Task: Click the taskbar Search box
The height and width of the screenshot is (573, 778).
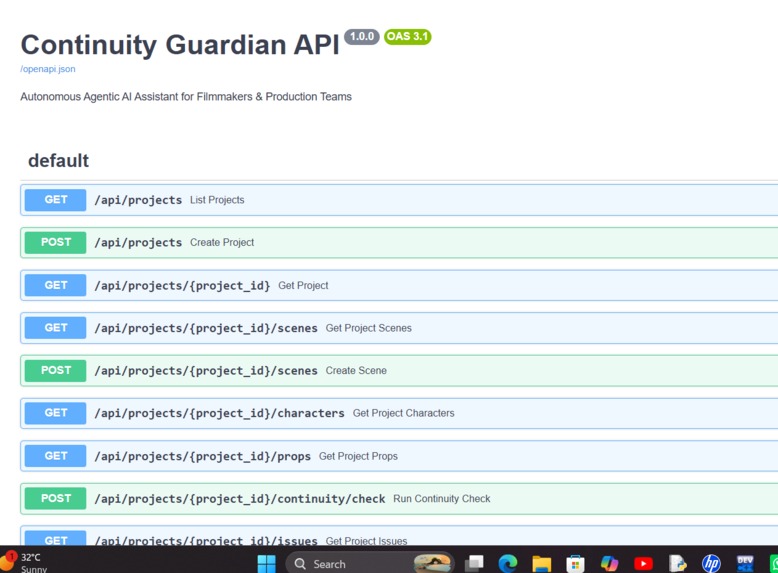Action: 370,564
